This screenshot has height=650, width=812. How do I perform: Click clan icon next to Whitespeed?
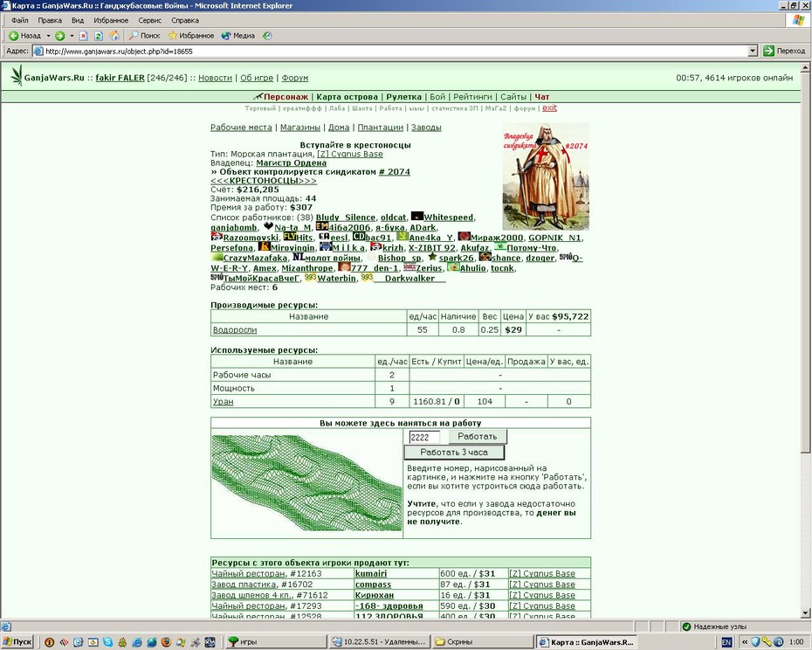coord(416,216)
